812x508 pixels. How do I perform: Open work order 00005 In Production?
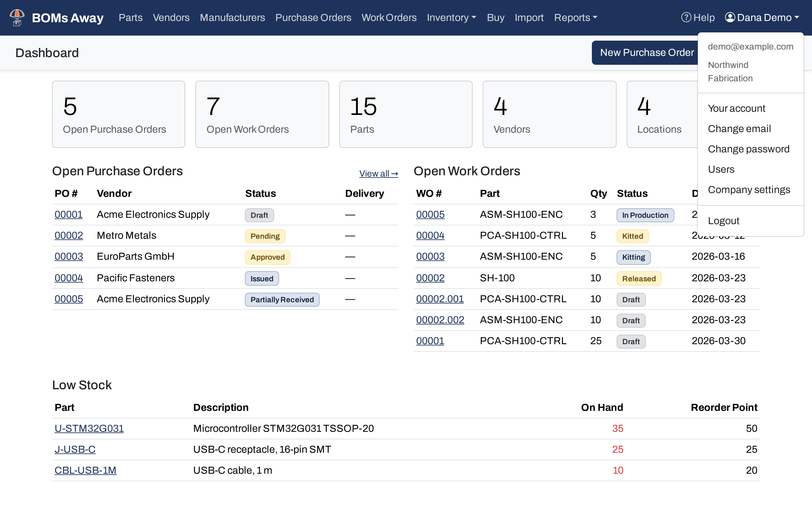[x=430, y=214]
